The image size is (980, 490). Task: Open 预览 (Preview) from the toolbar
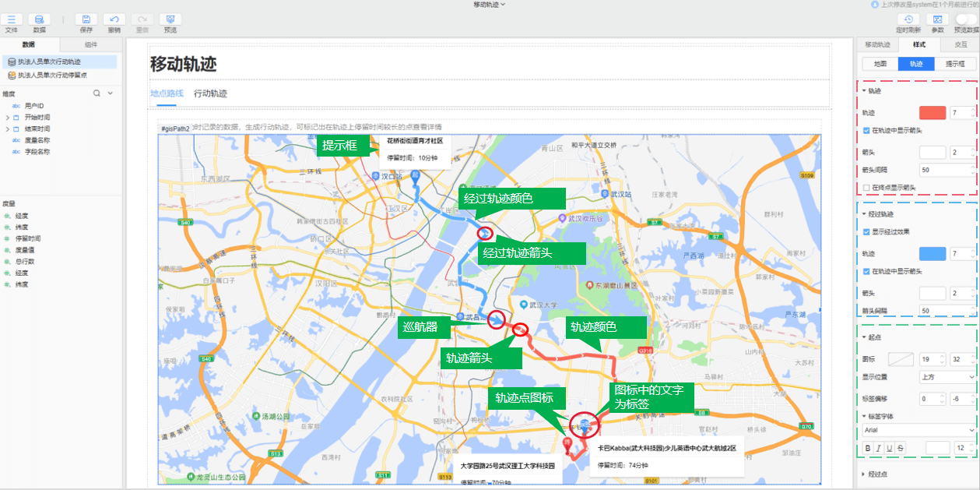click(170, 19)
